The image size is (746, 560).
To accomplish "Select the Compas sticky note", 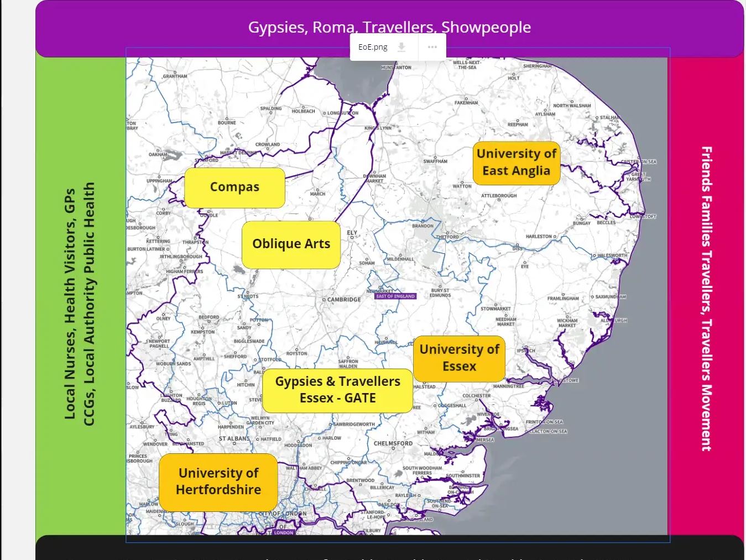I will [x=234, y=187].
